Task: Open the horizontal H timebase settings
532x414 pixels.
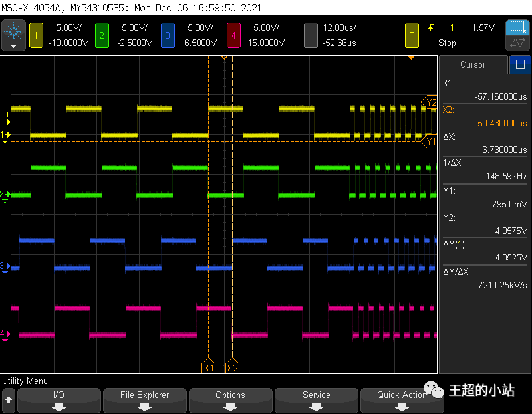Action: point(310,35)
